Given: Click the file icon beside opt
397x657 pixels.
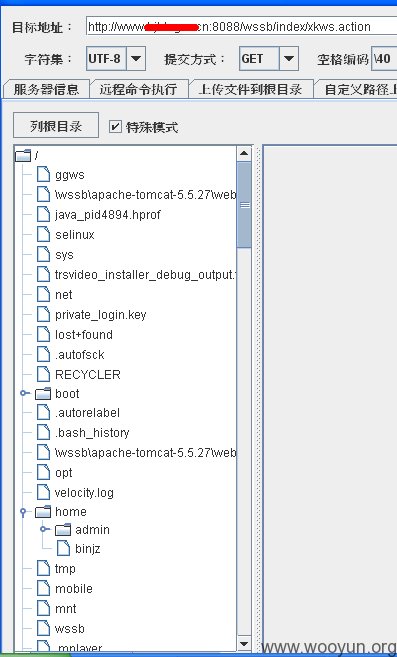Looking at the screenshot, I should (x=43, y=473).
